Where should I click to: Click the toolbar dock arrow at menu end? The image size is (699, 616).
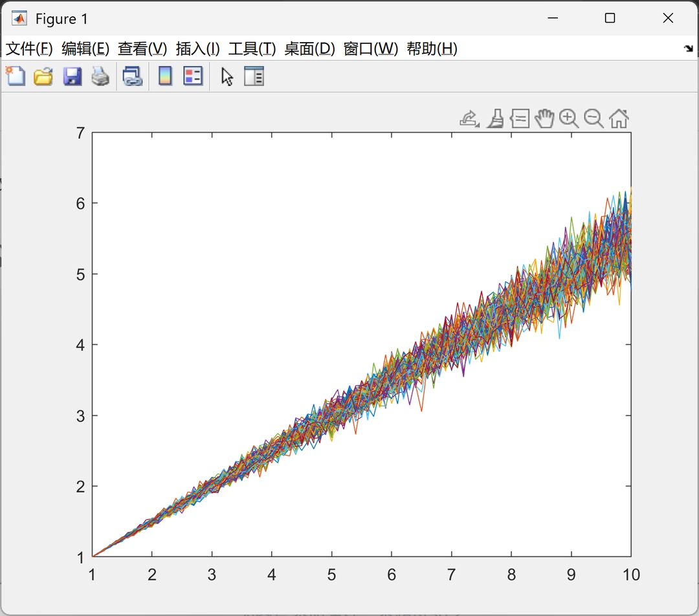689,48
